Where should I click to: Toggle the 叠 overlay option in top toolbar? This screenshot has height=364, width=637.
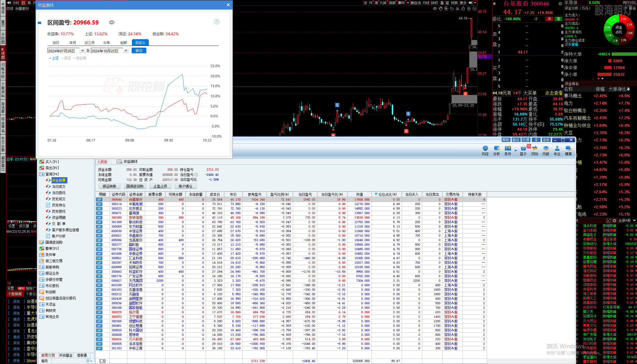click(x=442, y=3)
